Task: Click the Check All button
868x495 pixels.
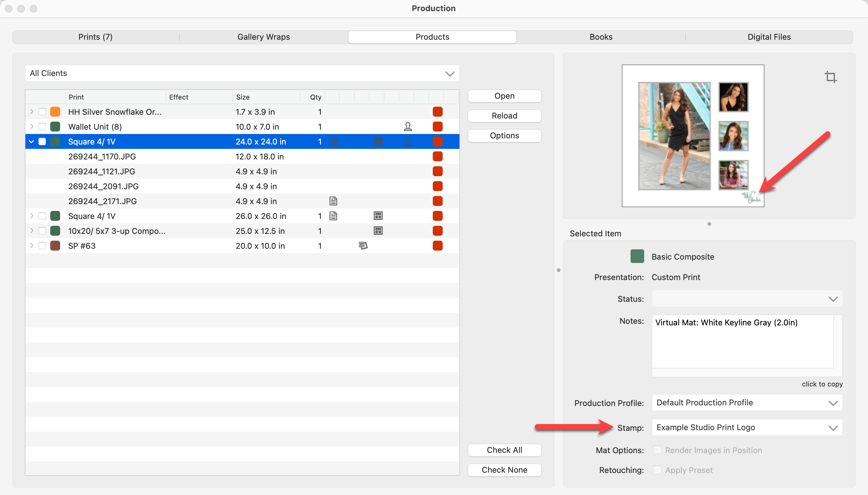Action: point(504,450)
